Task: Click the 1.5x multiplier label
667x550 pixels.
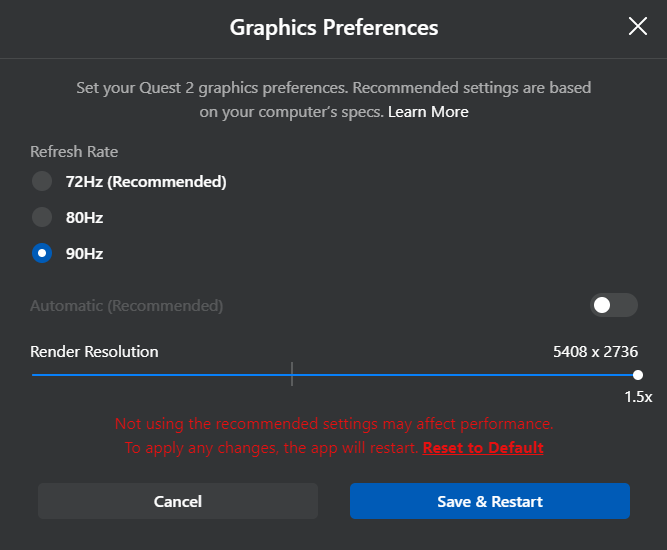Action: pos(638,397)
